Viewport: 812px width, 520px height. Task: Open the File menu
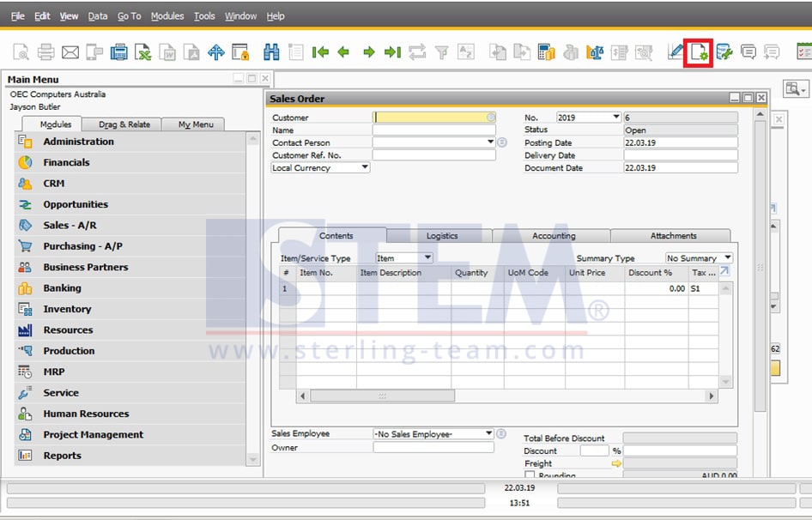(x=18, y=16)
